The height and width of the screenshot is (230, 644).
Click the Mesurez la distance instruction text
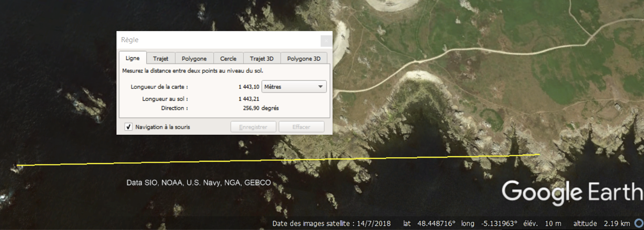point(193,71)
